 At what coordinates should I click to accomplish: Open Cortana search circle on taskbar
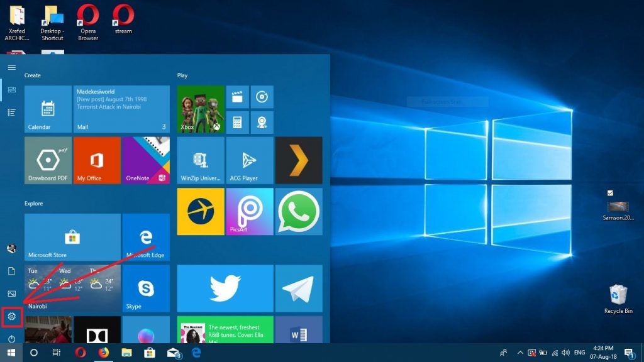pos(34,353)
